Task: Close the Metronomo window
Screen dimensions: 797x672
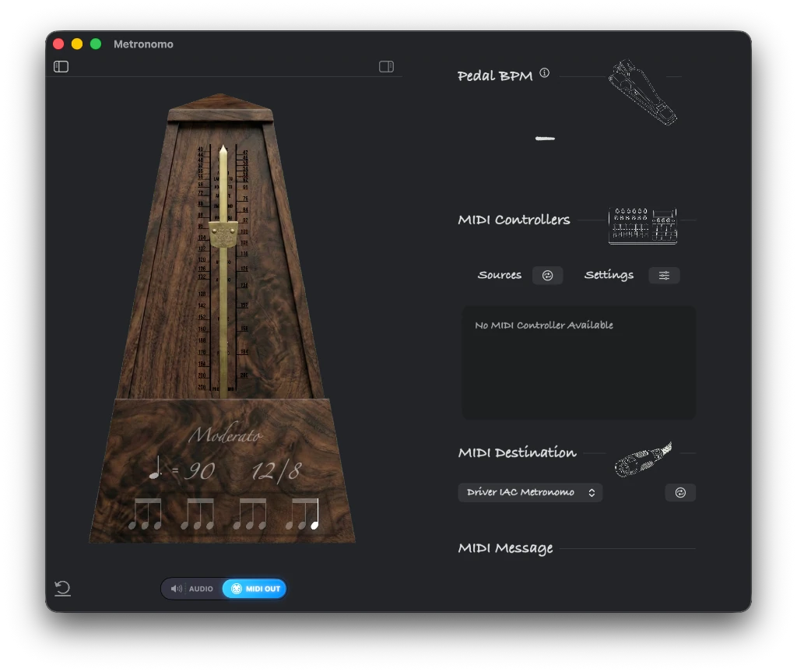Action: point(58,44)
